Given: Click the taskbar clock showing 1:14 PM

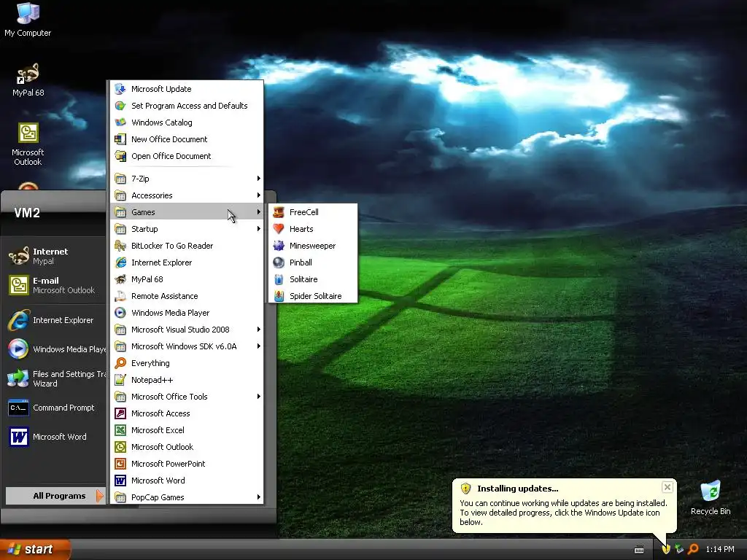Looking at the screenshot, I should [720, 550].
